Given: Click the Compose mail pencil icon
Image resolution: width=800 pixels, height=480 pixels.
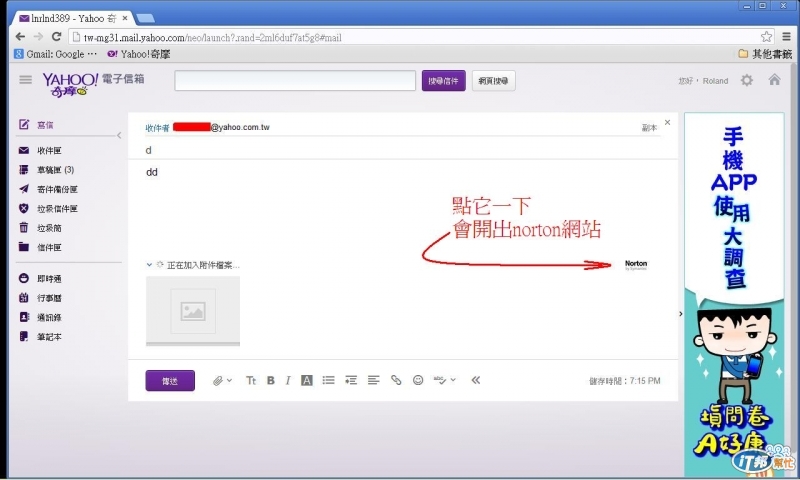Looking at the screenshot, I should [24, 124].
